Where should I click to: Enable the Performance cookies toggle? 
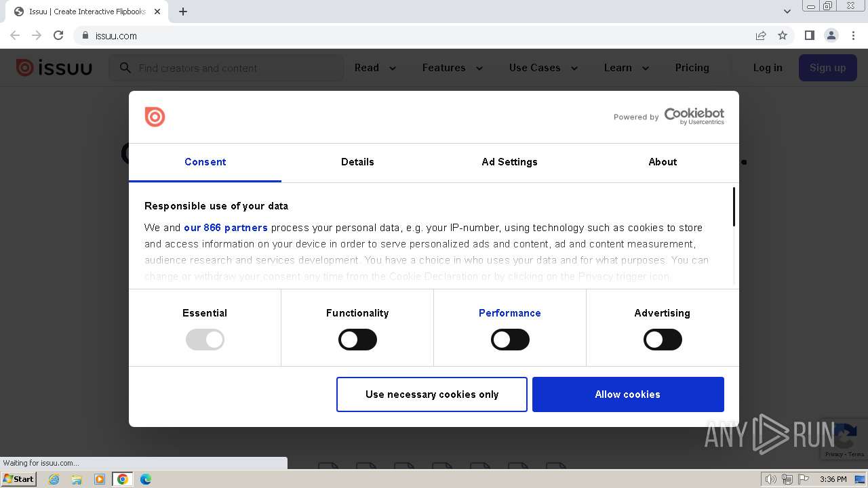tap(510, 340)
